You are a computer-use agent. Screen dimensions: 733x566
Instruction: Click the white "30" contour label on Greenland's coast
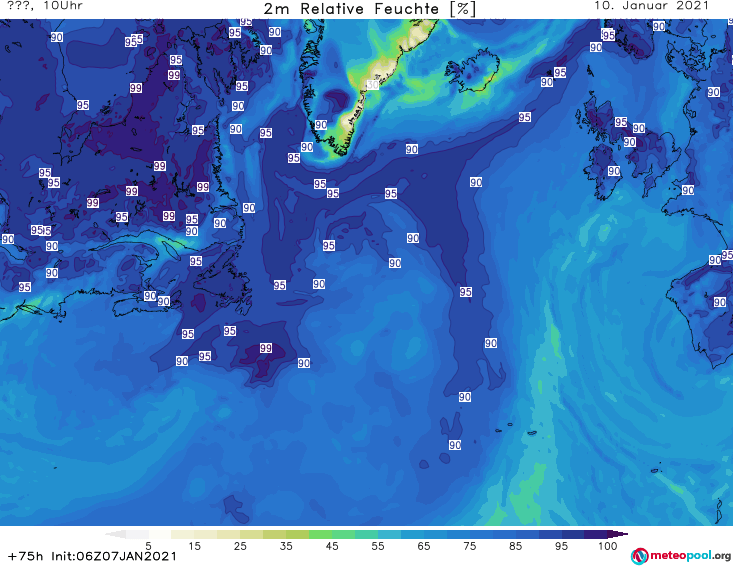[x=372, y=85]
